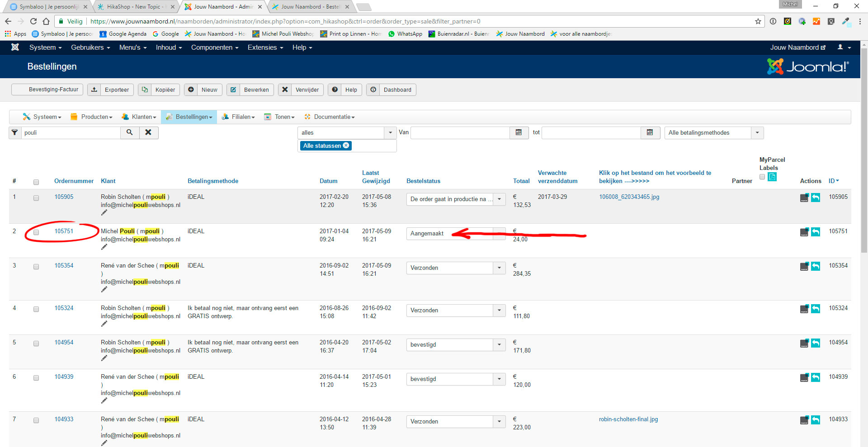The width and height of the screenshot is (868, 447).
Task: Open the user account menu icon
Action: tap(844, 47)
